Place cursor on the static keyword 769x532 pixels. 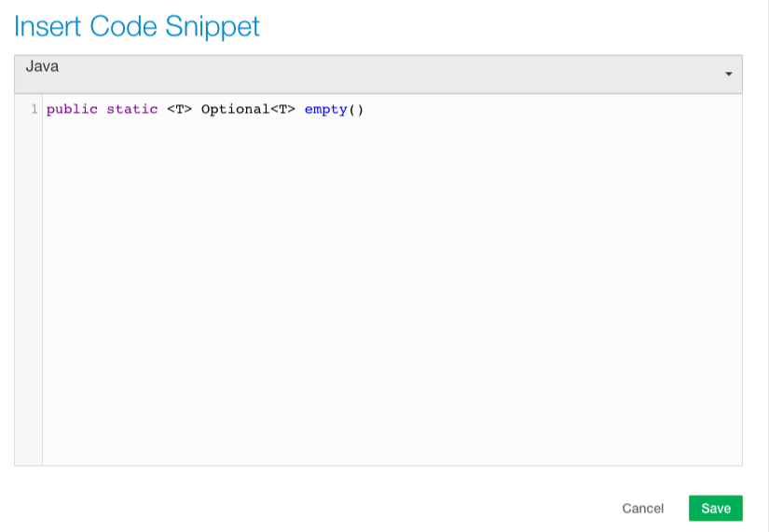coord(131,110)
